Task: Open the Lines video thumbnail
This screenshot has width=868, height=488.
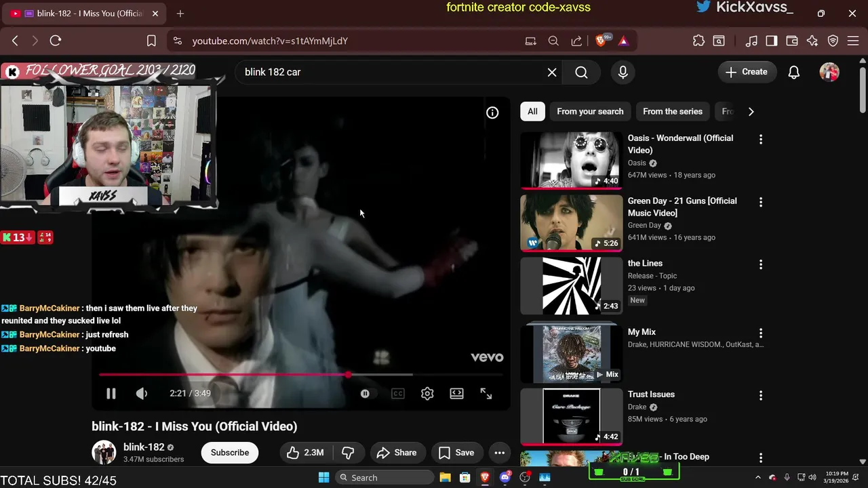Action: (x=571, y=286)
